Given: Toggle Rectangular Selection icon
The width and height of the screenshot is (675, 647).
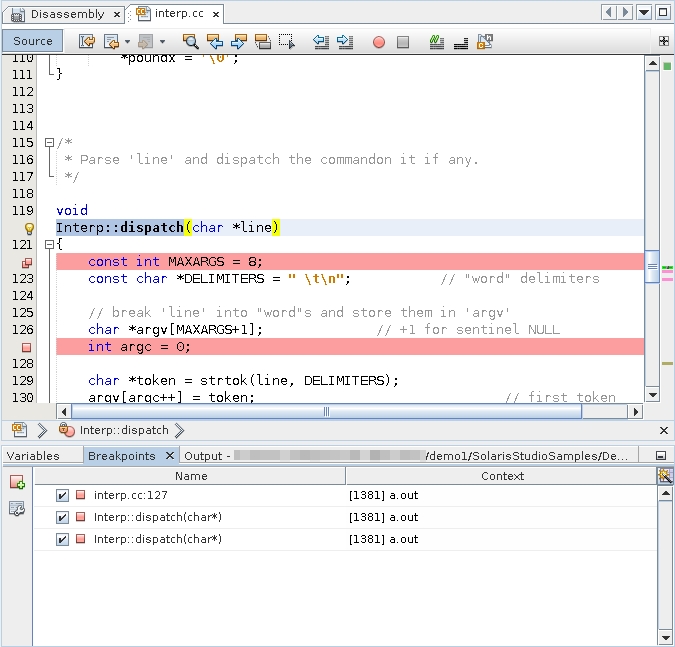Looking at the screenshot, I should pyautogui.click(x=287, y=41).
